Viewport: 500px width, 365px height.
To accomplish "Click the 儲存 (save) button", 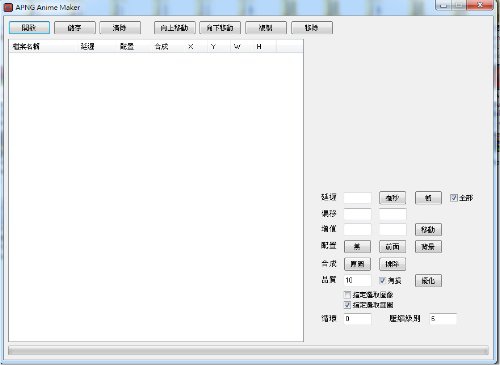I will click(x=75, y=28).
